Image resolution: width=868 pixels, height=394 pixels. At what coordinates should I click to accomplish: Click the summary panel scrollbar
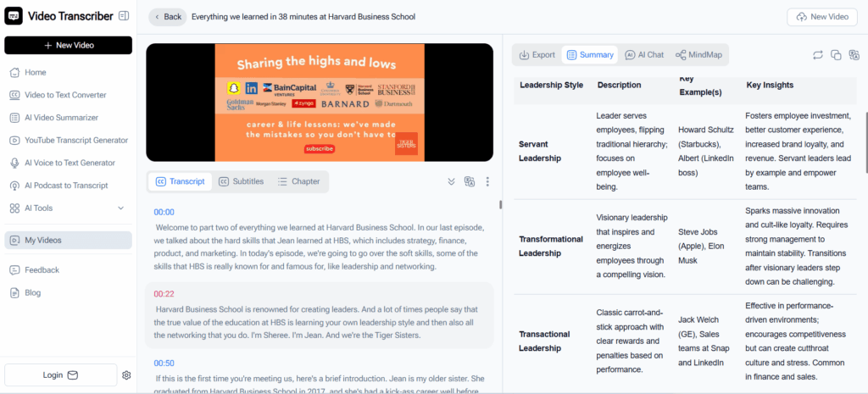point(865,142)
